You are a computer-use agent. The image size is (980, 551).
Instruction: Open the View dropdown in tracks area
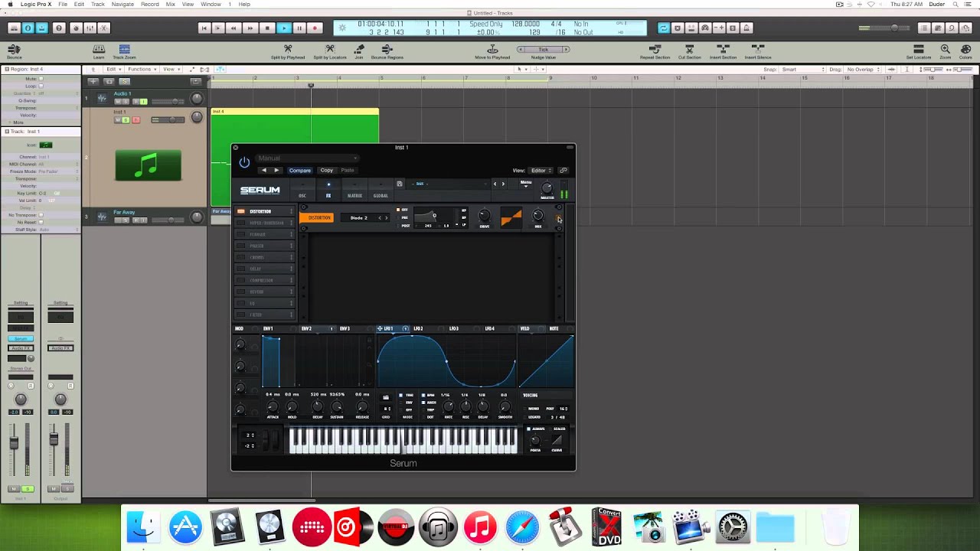tap(170, 70)
